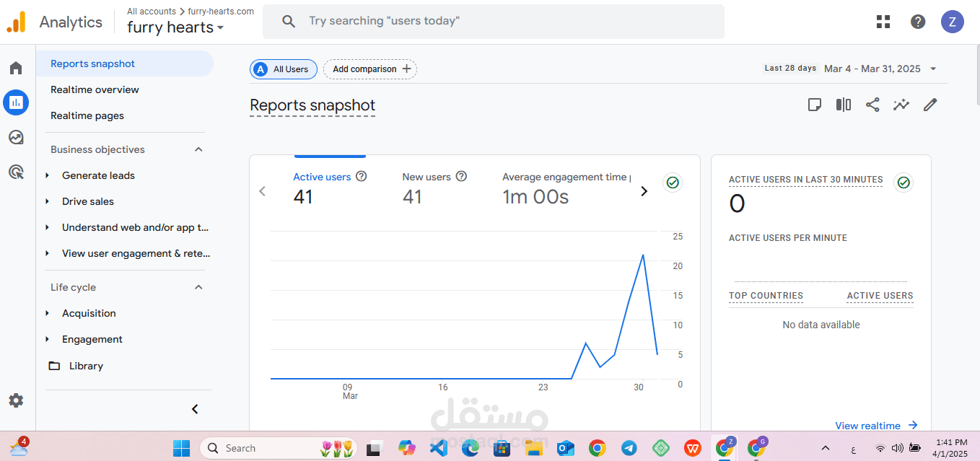This screenshot has height=461, width=980.
Task: Open the Explore icon in left rail
Action: pyautogui.click(x=16, y=137)
